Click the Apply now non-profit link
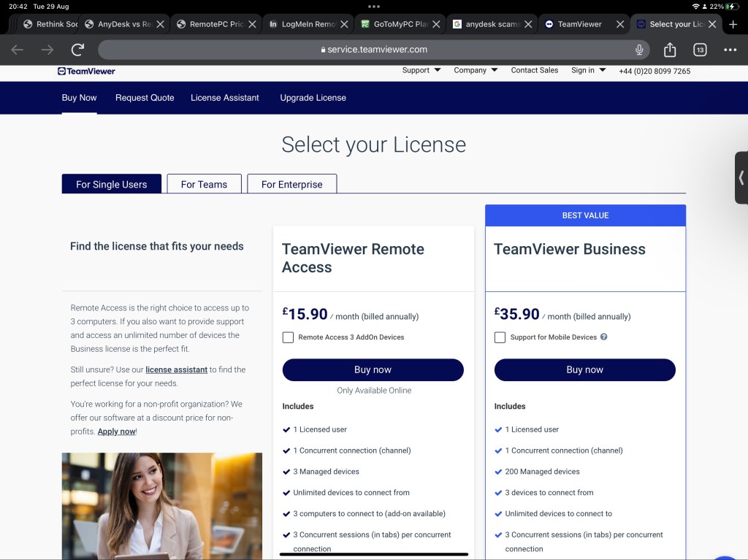Viewport: 748px width, 560px height. pos(117,431)
